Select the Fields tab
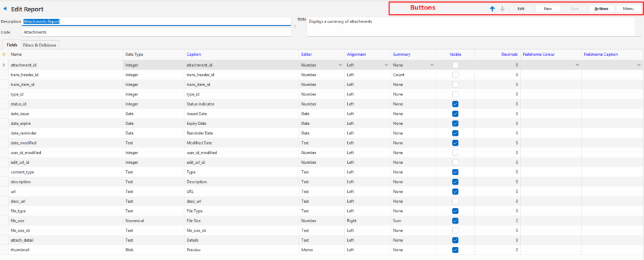Image resolution: width=644 pixels, height=260 pixels. click(12, 45)
